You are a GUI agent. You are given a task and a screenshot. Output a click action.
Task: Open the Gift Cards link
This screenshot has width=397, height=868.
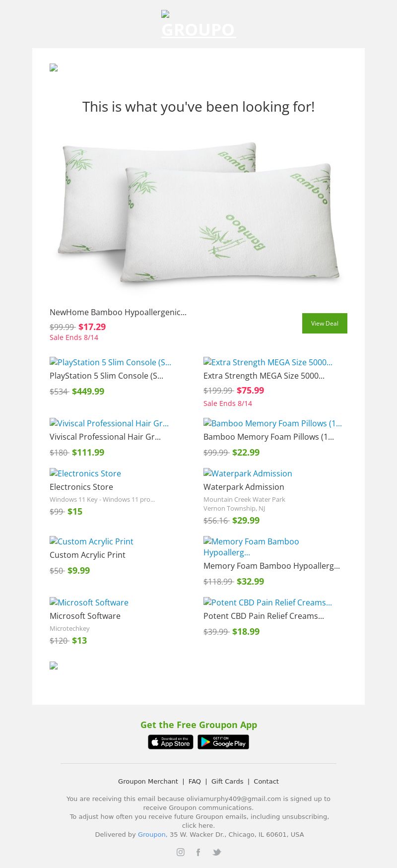click(227, 781)
